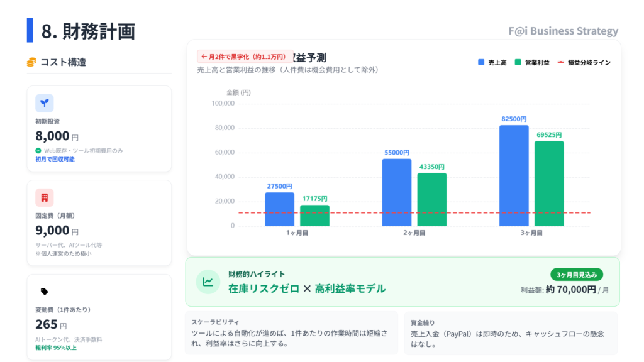Click the red dashed 損益分岐ライン legend marker

click(x=560, y=63)
